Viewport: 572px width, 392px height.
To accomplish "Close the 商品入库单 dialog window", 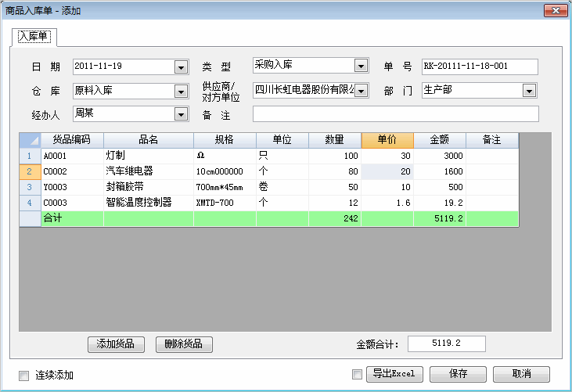I will click(555, 10).
